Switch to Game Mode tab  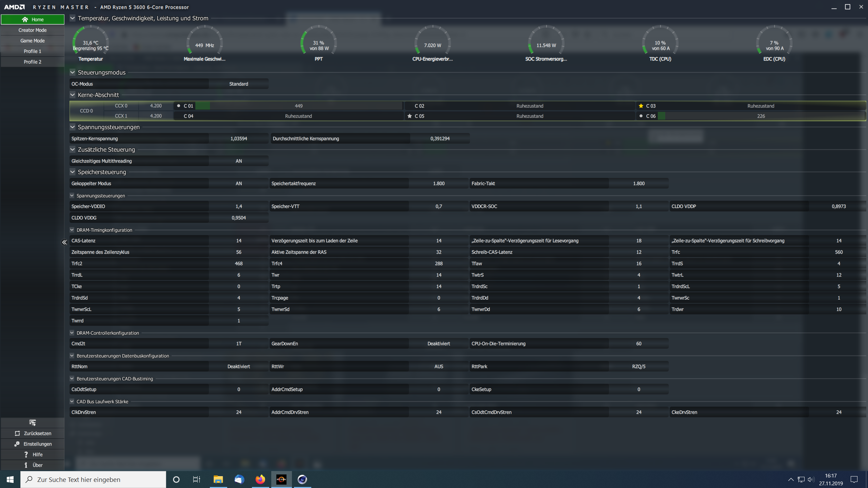coord(33,41)
